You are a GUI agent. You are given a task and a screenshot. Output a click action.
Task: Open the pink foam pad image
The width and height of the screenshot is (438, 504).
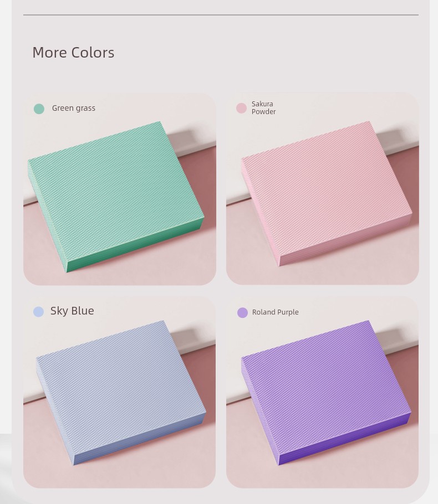(x=327, y=194)
